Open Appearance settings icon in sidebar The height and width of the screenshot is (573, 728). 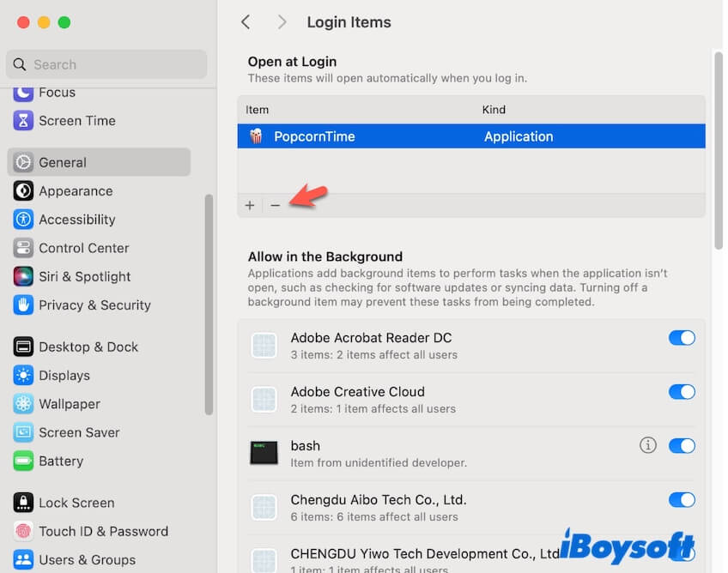(23, 191)
